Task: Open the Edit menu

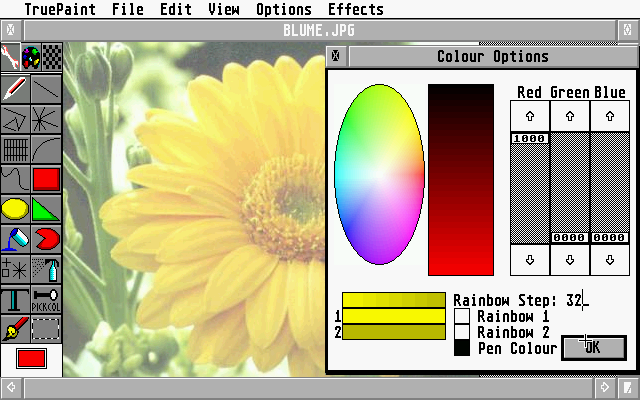Action: pyautogui.click(x=176, y=9)
